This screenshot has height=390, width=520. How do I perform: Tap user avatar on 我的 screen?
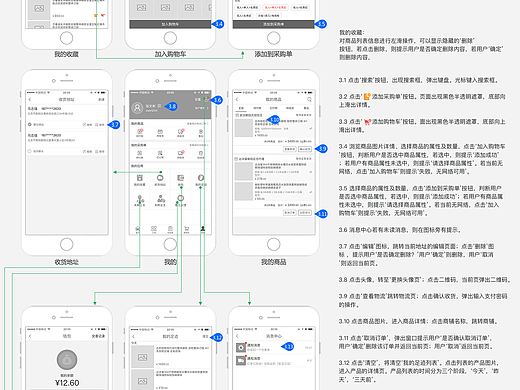137,108
